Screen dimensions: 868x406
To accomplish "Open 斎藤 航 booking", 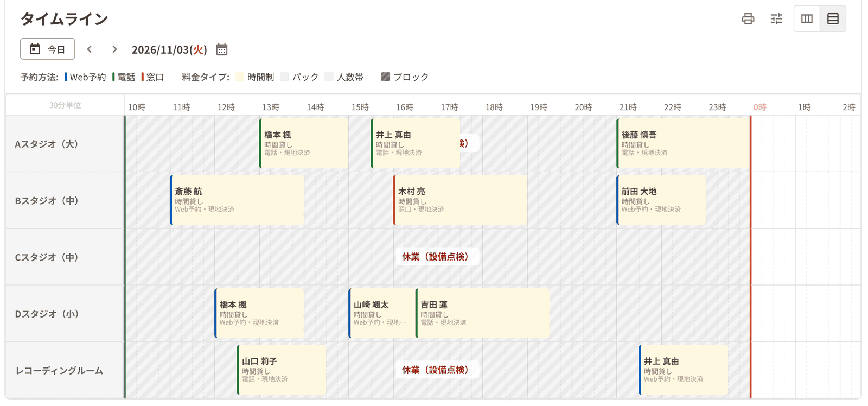I will [237, 200].
